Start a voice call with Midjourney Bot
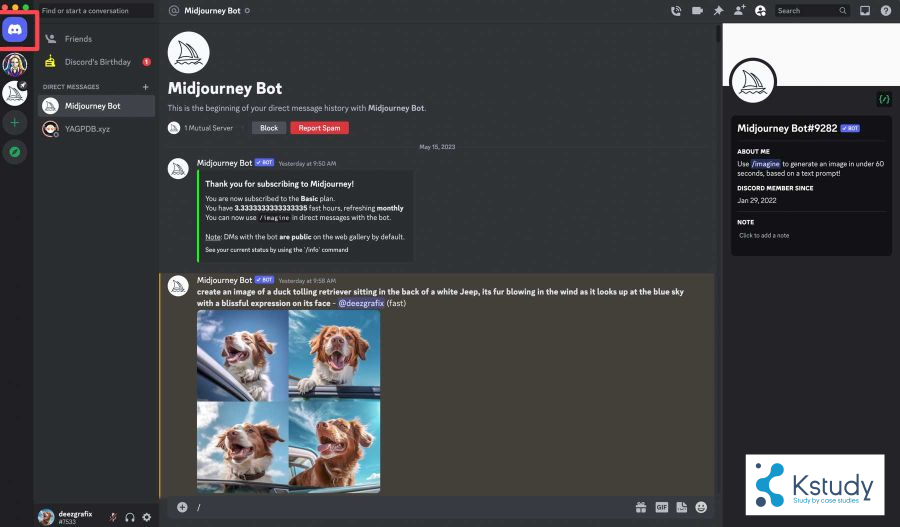 675,11
